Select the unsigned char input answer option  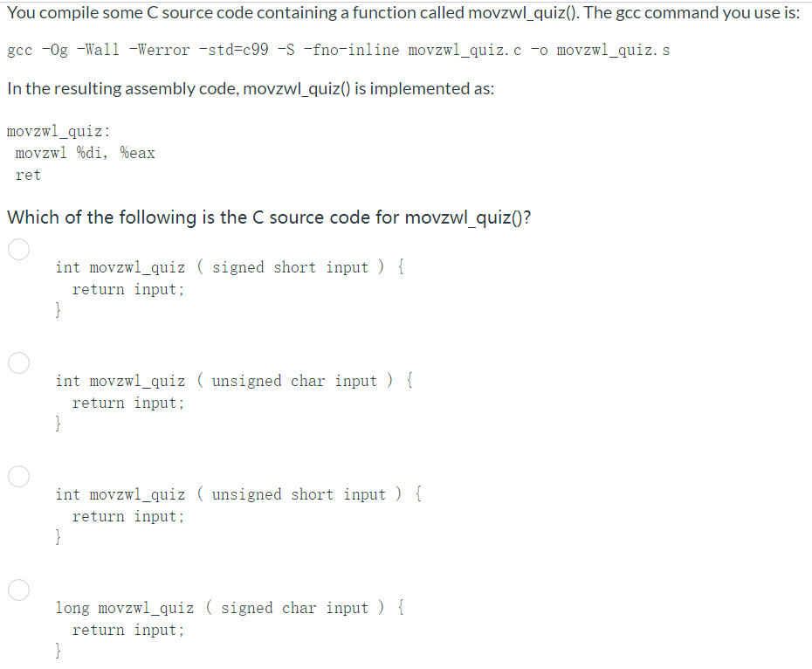tap(18, 362)
